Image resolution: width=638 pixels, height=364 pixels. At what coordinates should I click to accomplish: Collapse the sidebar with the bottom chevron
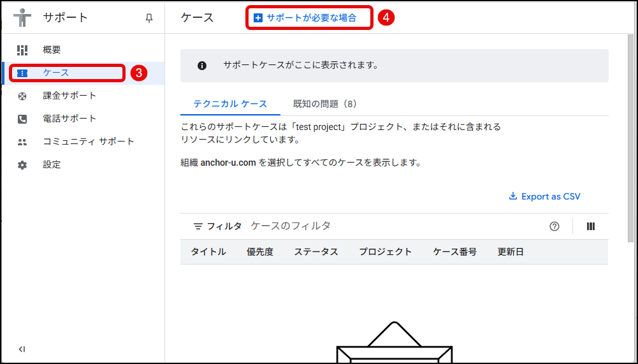pos(22,349)
